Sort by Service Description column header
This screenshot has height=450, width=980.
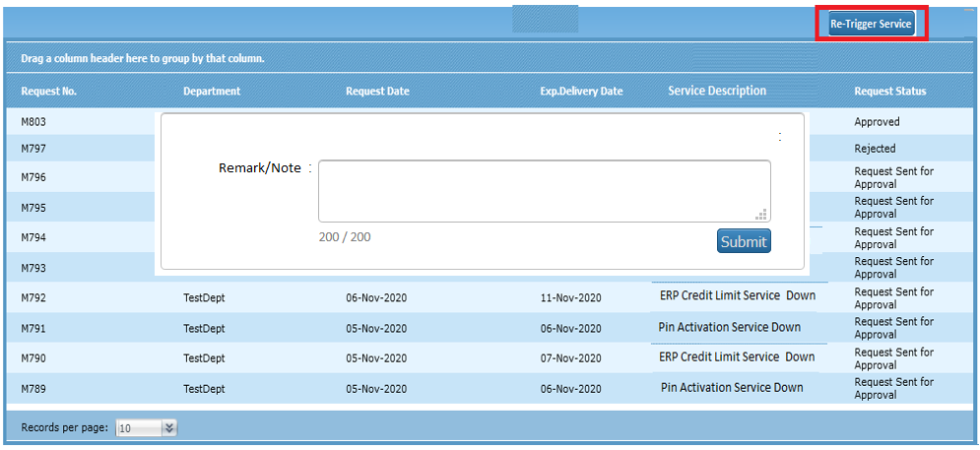point(717,91)
